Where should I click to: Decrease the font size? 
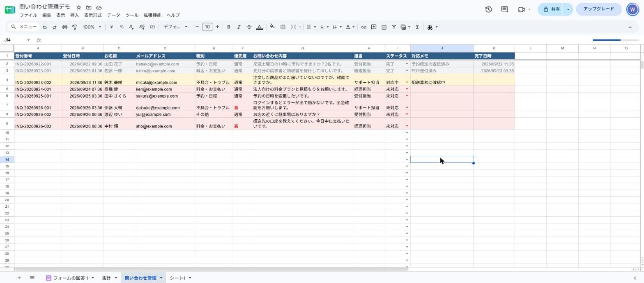point(198,27)
